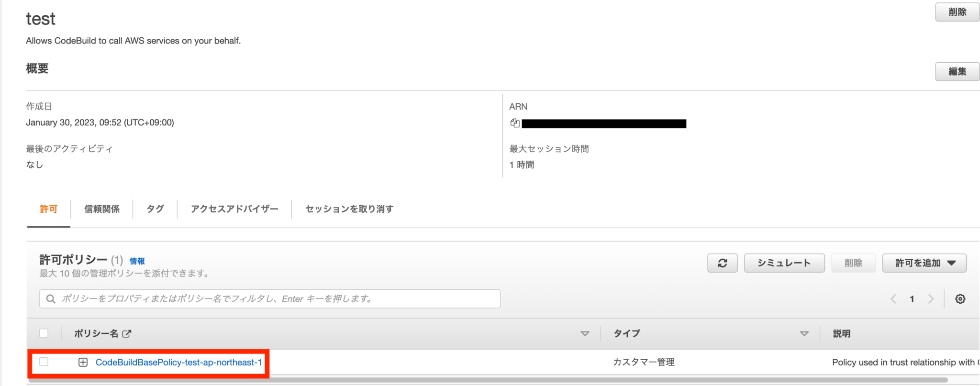Focus the policy filter search field

coord(270,299)
